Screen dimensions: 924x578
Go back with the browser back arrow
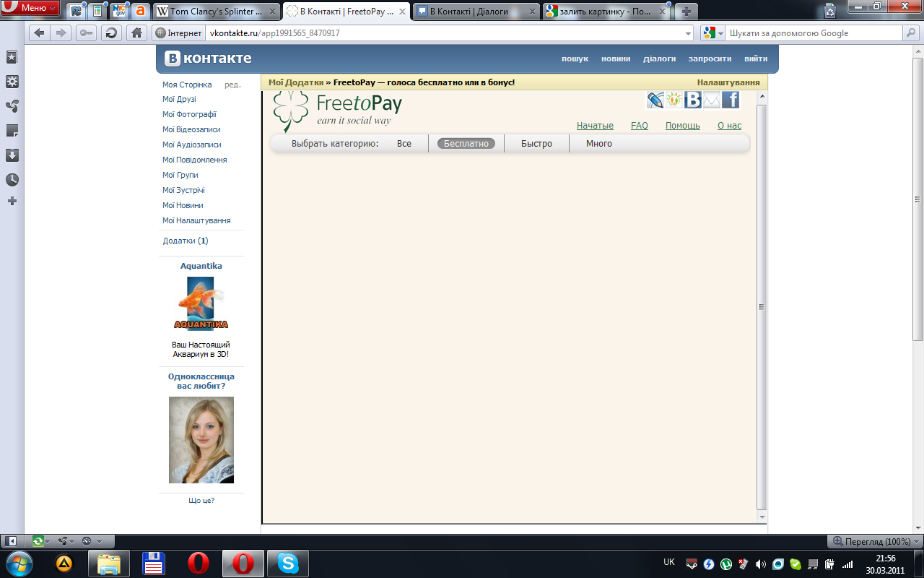(x=40, y=33)
